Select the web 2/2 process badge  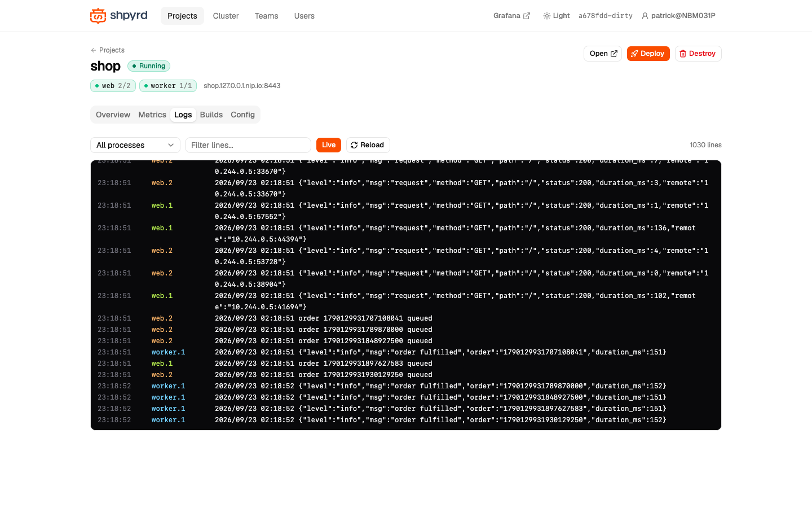click(x=113, y=86)
